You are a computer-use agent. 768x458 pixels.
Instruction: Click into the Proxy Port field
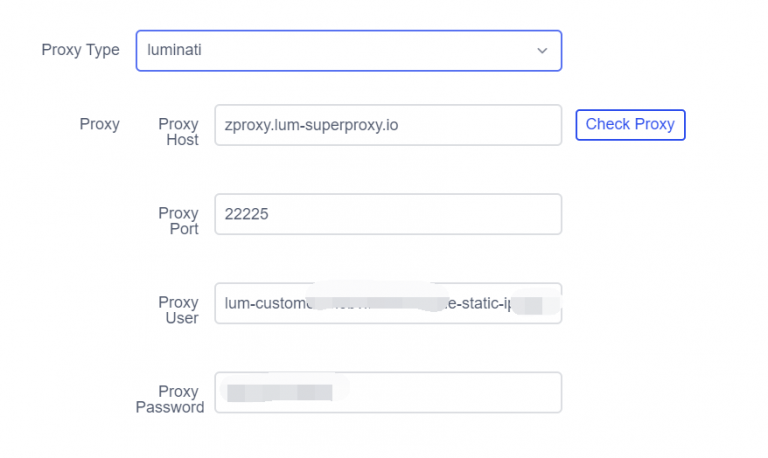point(388,214)
